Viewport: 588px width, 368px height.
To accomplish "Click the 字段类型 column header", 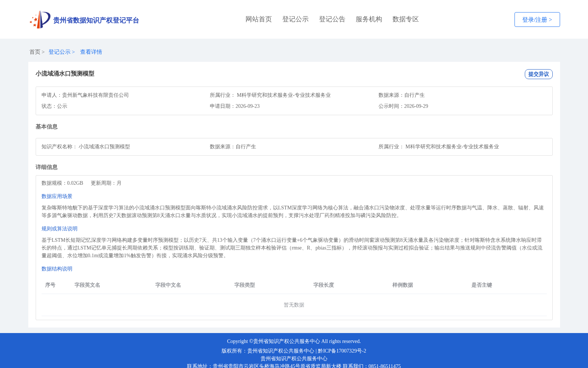I will click(x=245, y=285).
